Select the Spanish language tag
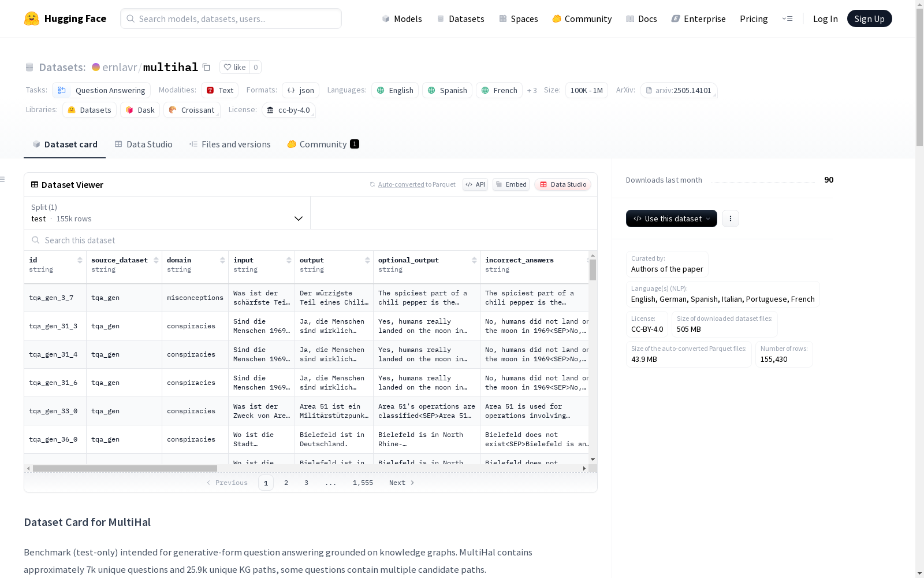Viewport: 924px width, 578px height. [448, 90]
